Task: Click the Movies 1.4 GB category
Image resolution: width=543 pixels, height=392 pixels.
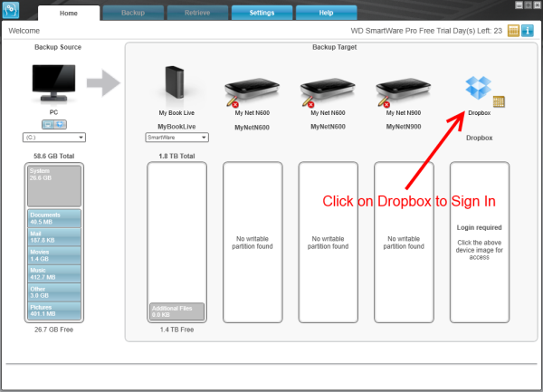Action: (54, 255)
